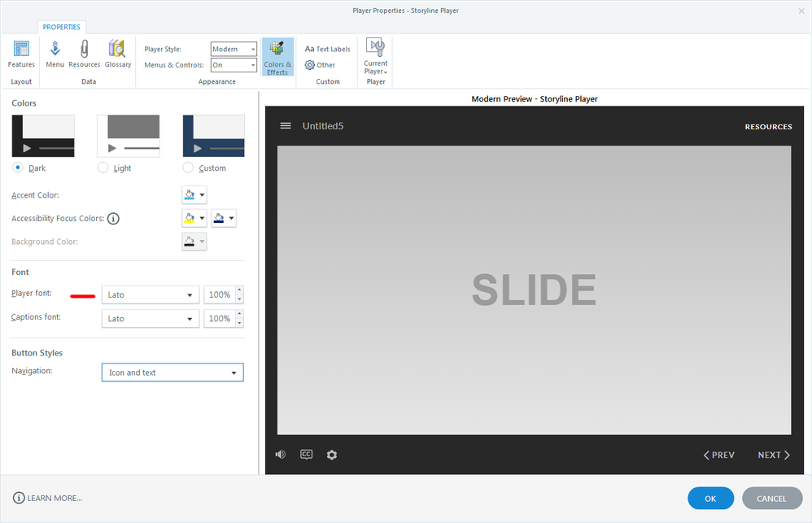Switch to the Properties ribbon tab
Screen dimensions: 812x523
tap(62, 27)
